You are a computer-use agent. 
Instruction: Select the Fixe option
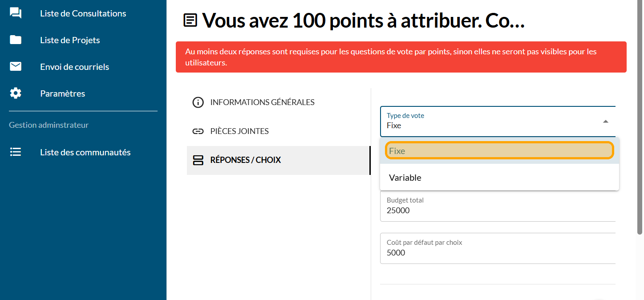pyautogui.click(x=499, y=151)
